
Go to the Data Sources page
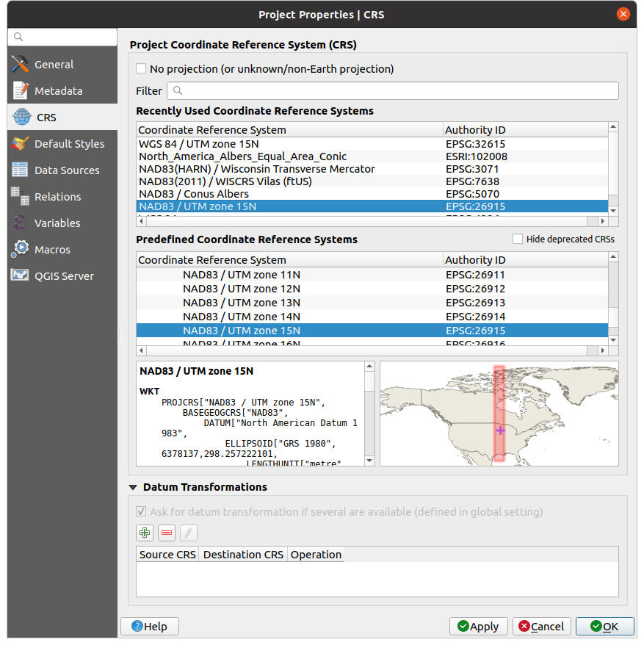point(66,170)
